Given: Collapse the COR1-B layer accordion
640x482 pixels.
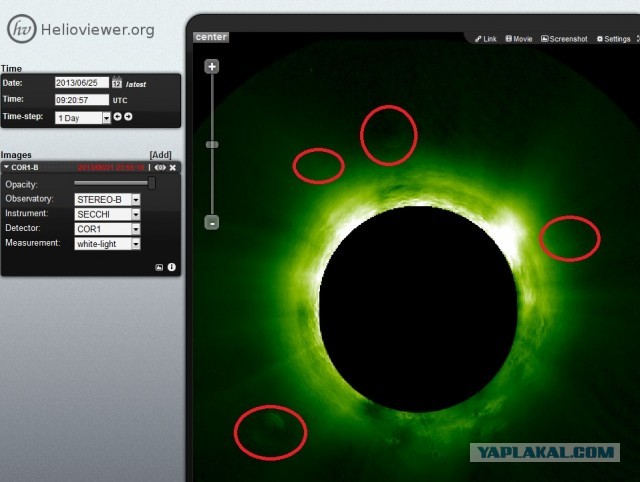Looking at the screenshot, I should click(7, 167).
